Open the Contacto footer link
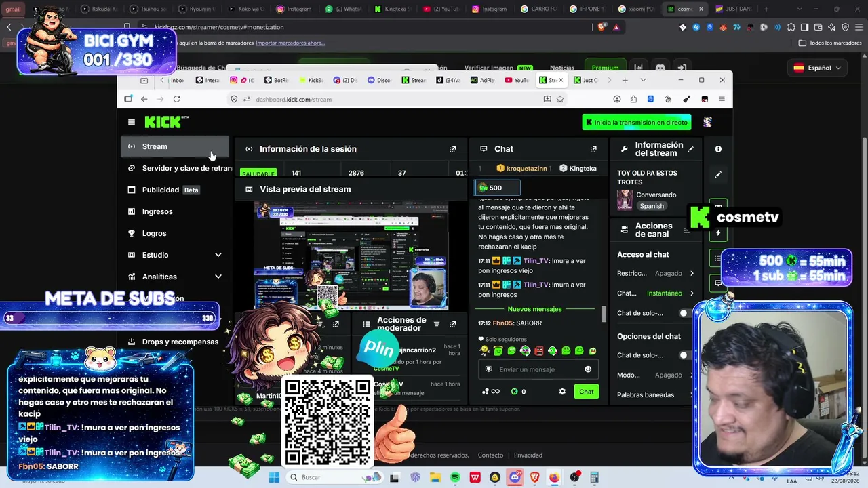 point(490,455)
